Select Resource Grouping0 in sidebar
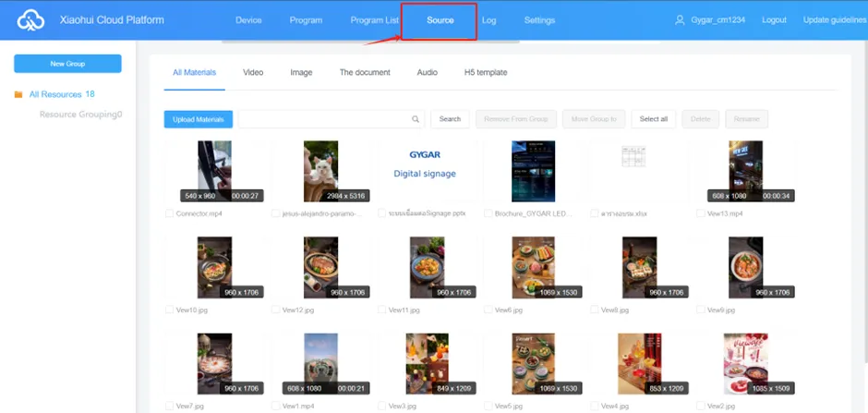 [x=81, y=115]
